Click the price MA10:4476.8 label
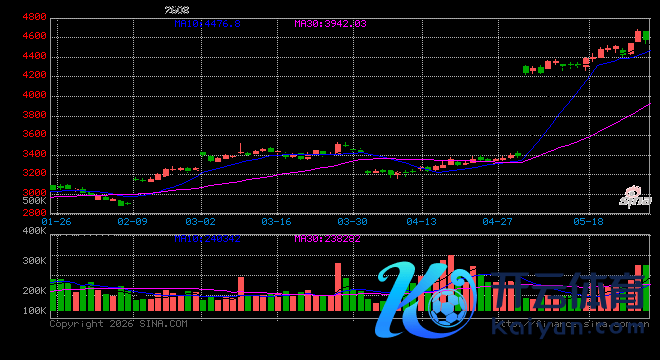 pos(208,24)
